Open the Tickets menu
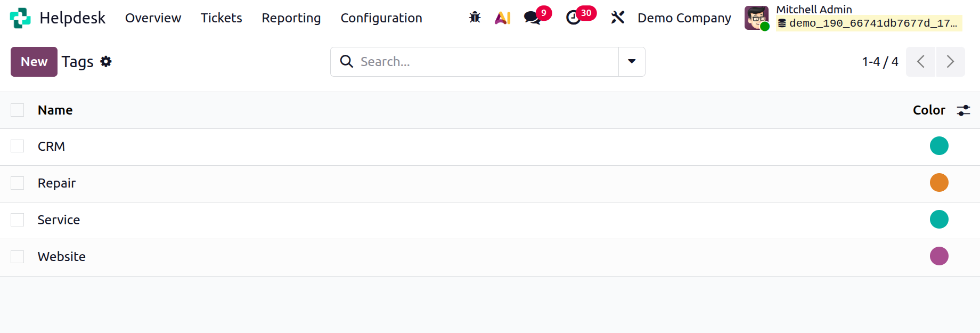Screen dimensions: 980x333 point(222,18)
